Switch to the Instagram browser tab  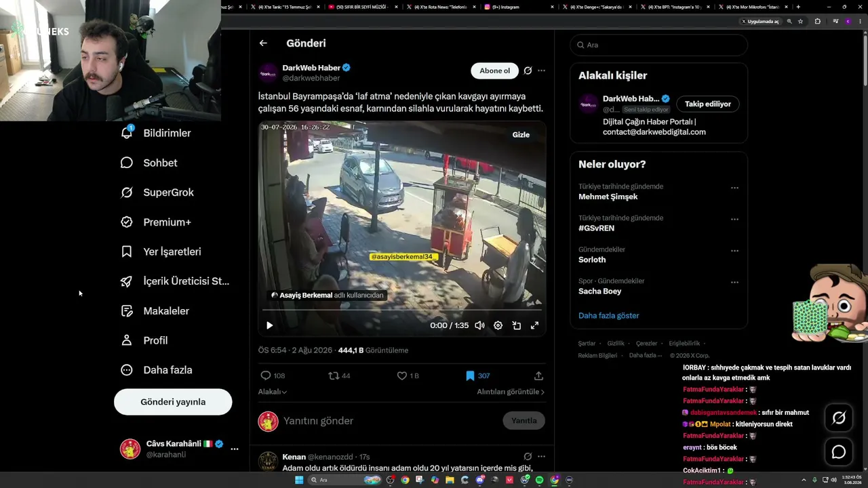519,7
